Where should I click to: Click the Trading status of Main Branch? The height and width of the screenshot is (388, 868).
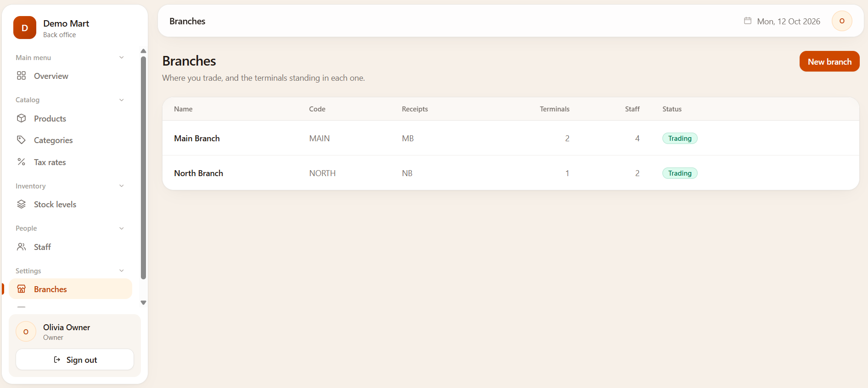click(x=680, y=138)
